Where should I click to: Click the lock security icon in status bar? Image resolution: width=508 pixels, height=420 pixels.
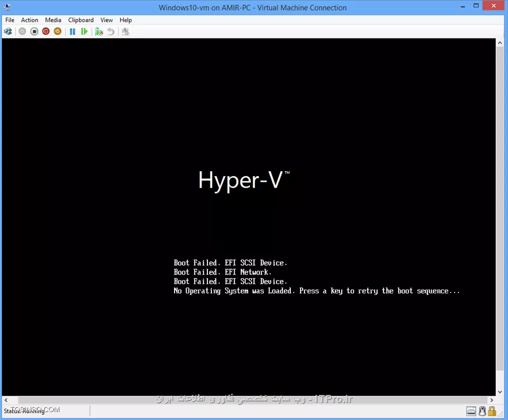coord(492,411)
